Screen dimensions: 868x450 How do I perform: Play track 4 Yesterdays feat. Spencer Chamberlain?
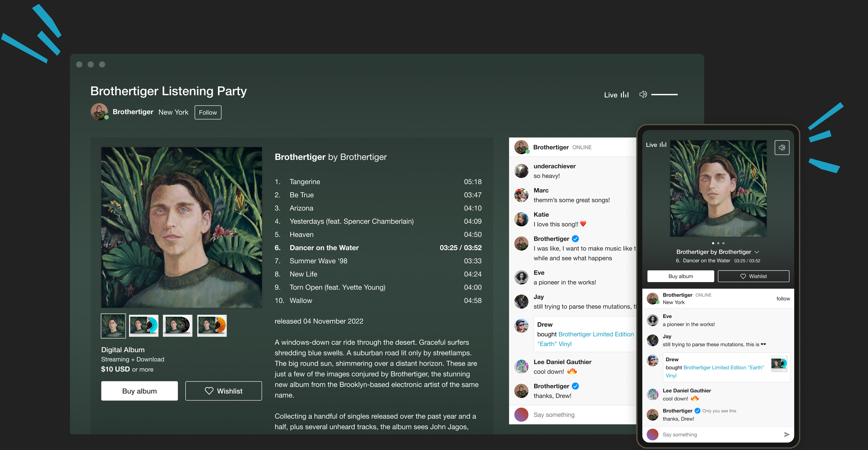tap(378, 221)
